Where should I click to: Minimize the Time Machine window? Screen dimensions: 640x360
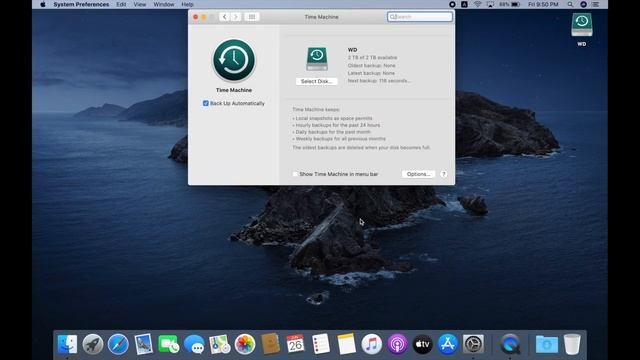pos(204,17)
